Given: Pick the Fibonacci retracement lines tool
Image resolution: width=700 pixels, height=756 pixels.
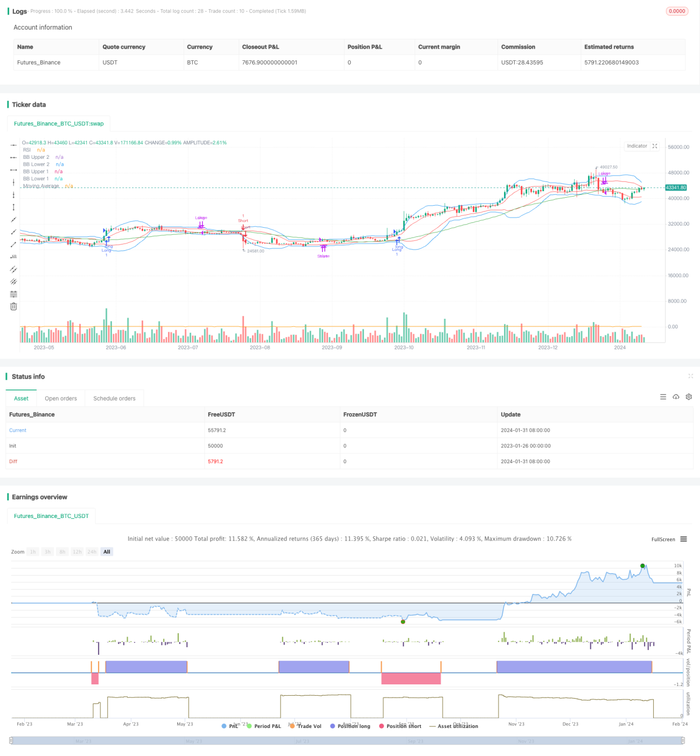Looking at the screenshot, I should click(x=13, y=294).
